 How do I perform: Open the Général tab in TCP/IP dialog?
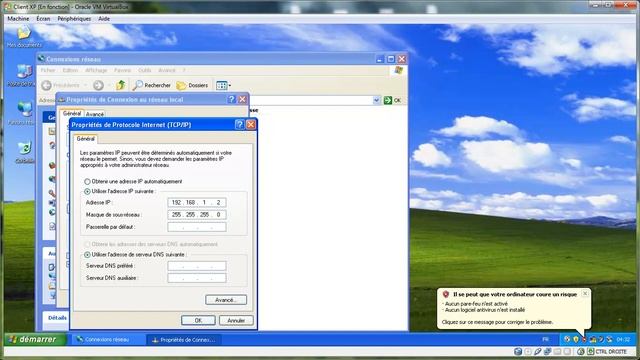(85, 139)
